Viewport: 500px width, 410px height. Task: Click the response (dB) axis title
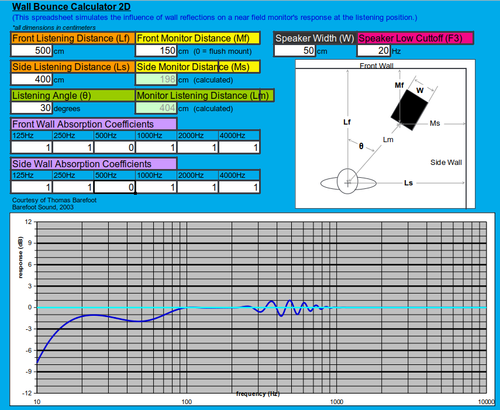21,257
